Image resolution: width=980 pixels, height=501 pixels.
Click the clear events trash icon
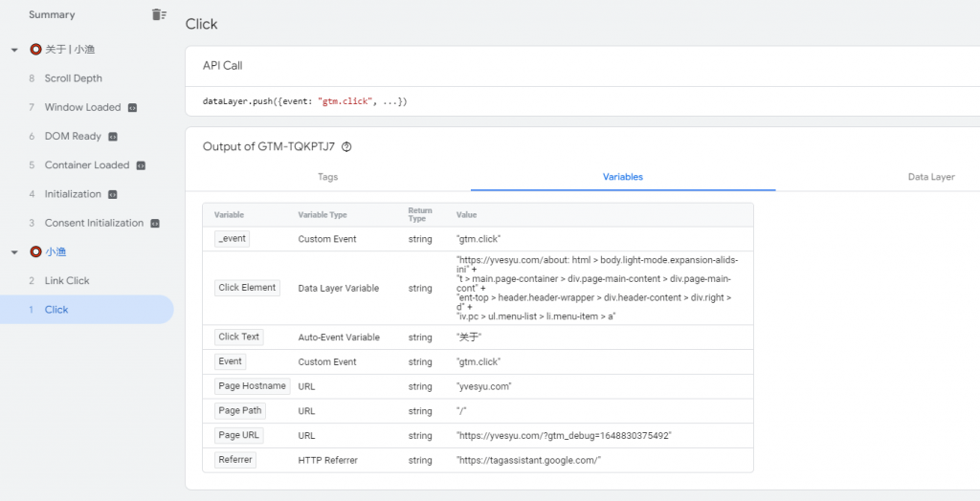tap(159, 14)
